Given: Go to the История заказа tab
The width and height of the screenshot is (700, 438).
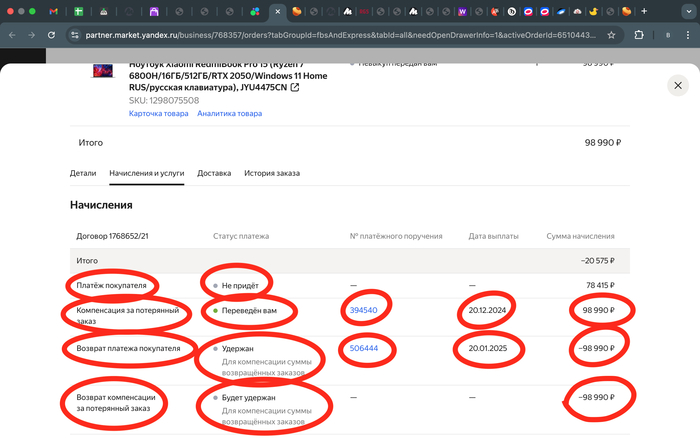Looking at the screenshot, I should point(272,173).
